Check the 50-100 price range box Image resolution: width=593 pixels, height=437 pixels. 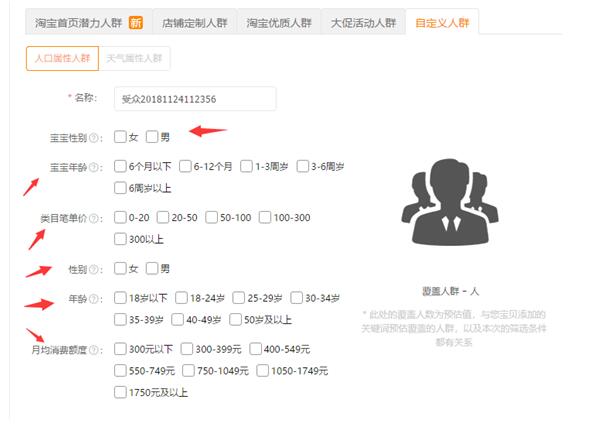(211, 217)
